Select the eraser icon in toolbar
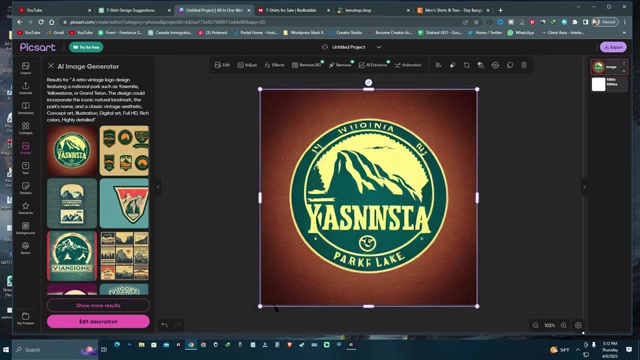640x360 pixels. (452, 65)
